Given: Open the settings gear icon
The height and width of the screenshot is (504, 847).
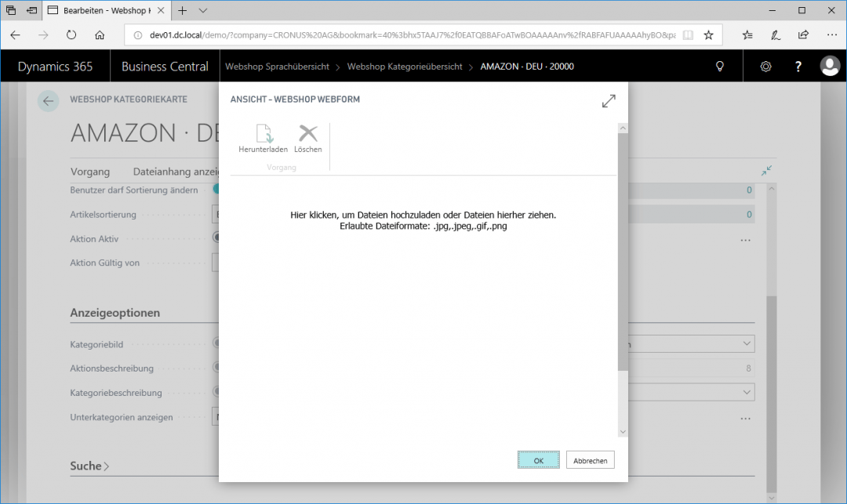Looking at the screenshot, I should 766,67.
